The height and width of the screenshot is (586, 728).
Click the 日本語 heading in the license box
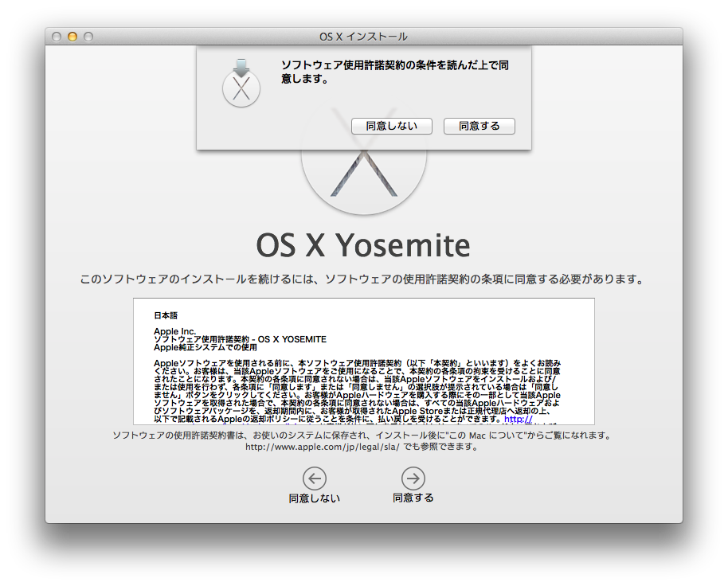166,315
